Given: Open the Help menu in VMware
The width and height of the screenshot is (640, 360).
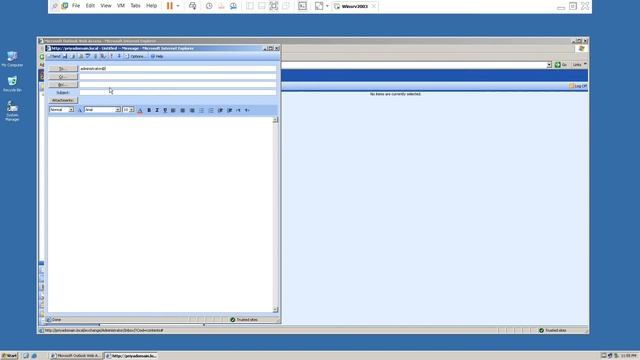Looking at the screenshot, I should click(x=151, y=6).
